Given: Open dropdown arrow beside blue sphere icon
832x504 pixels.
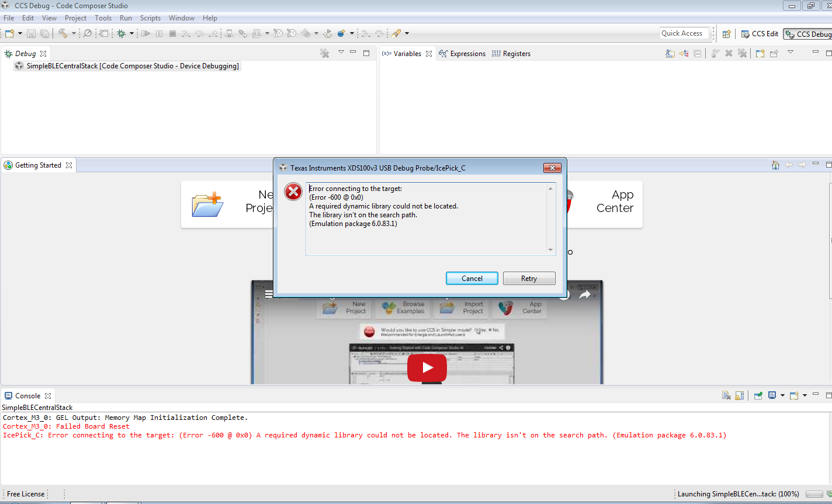Looking at the screenshot, I should [352, 33].
